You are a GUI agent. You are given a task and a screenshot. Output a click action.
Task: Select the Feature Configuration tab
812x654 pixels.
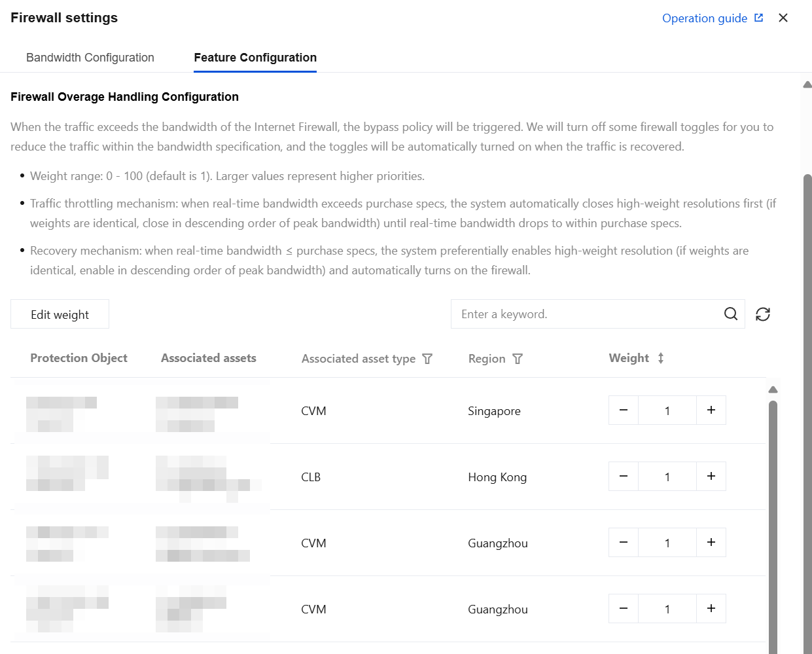255,58
